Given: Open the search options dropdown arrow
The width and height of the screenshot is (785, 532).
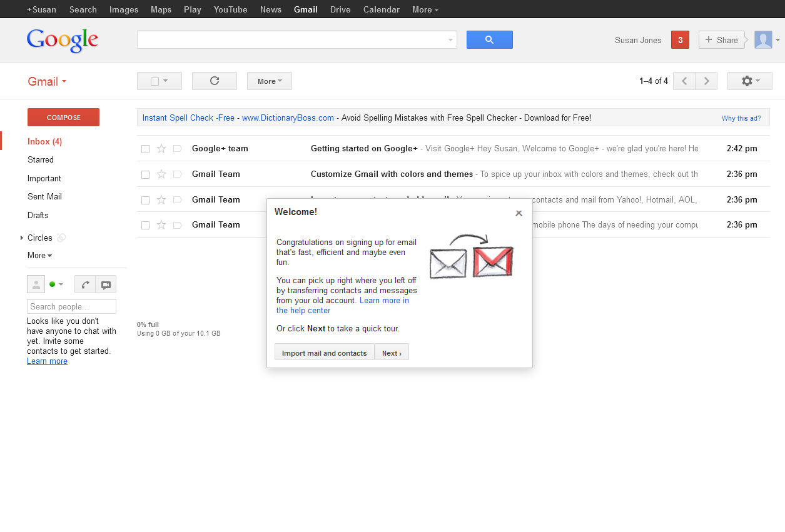Looking at the screenshot, I should point(450,40).
